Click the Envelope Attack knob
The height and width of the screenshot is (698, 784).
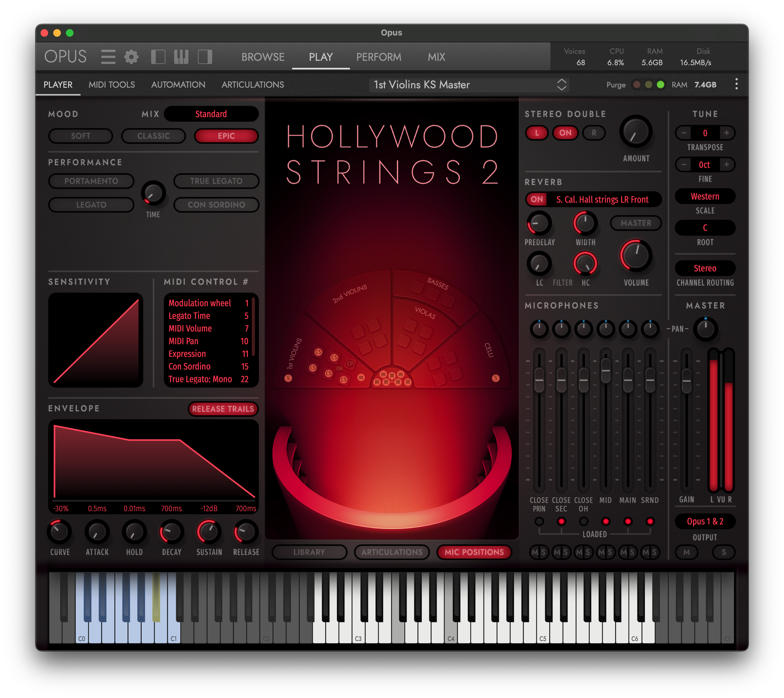(97, 532)
